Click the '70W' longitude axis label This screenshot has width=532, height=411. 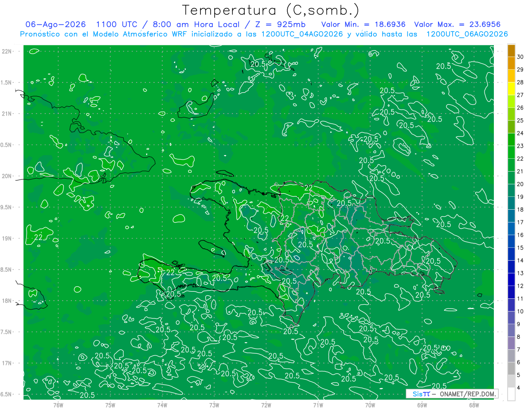(x=370, y=404)
